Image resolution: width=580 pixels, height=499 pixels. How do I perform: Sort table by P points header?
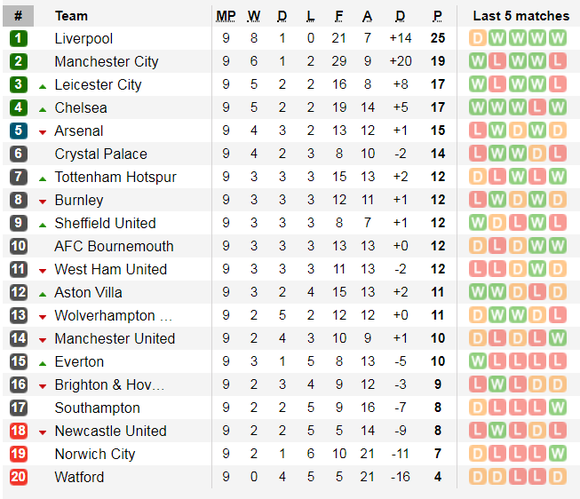click(x=438, y=16)
